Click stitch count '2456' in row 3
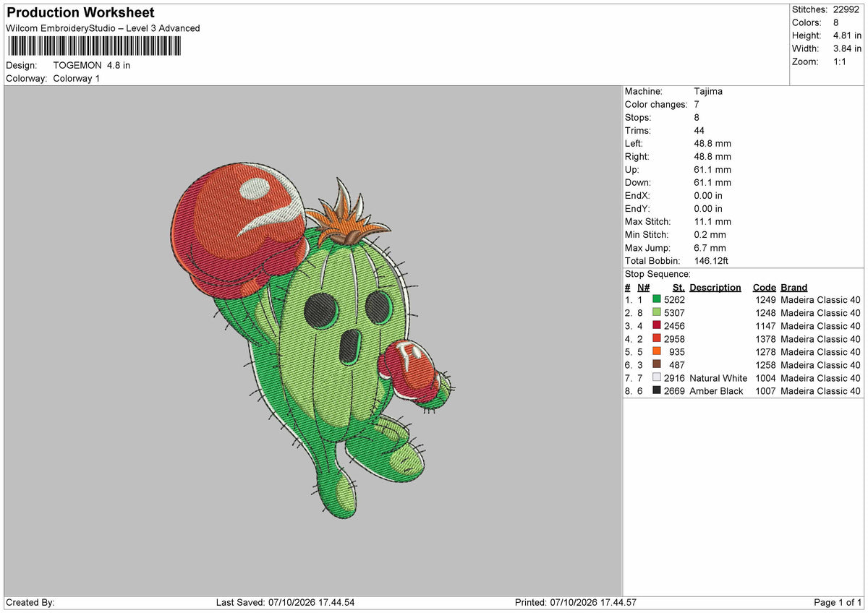Viewport: 868px width, 613px height. coord(674,326)
